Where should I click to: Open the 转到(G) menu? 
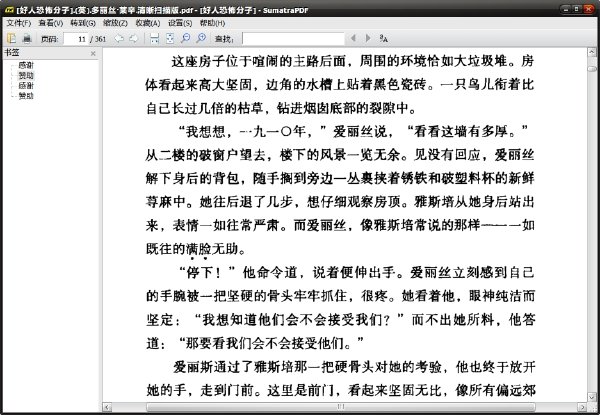tap(83, 23)
